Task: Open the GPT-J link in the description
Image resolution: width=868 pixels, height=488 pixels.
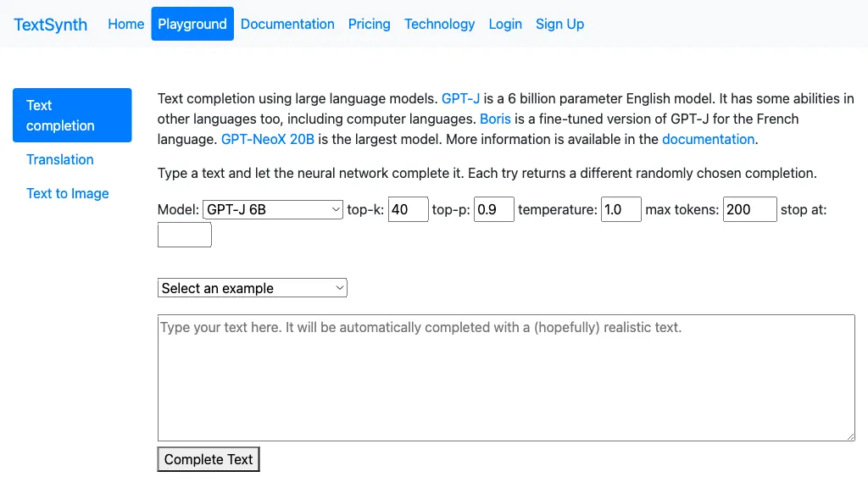Action: (460, 98)
